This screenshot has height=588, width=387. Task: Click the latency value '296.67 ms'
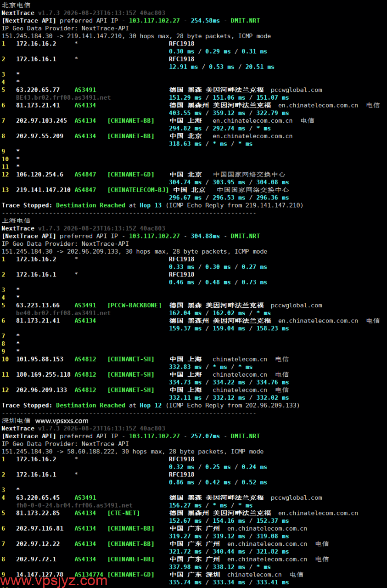tap(185, 198)
